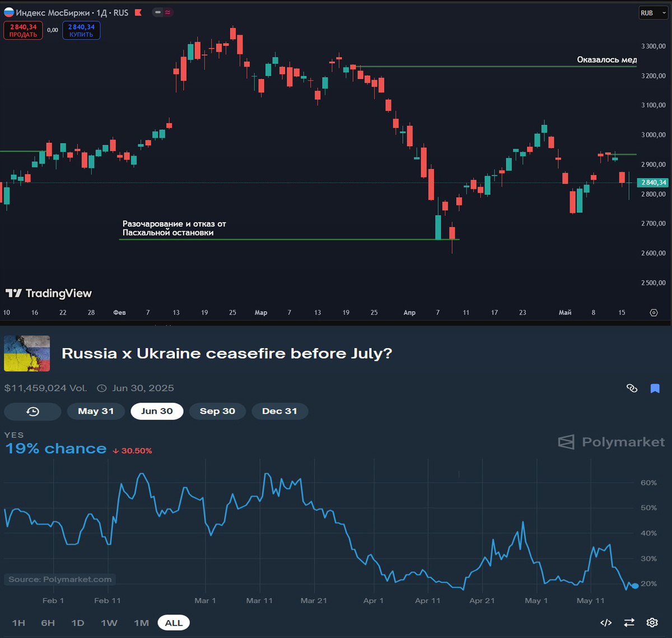Screen dimensions: 672x638
Task: Click the 19% chance figure
Action: [56, 448]
